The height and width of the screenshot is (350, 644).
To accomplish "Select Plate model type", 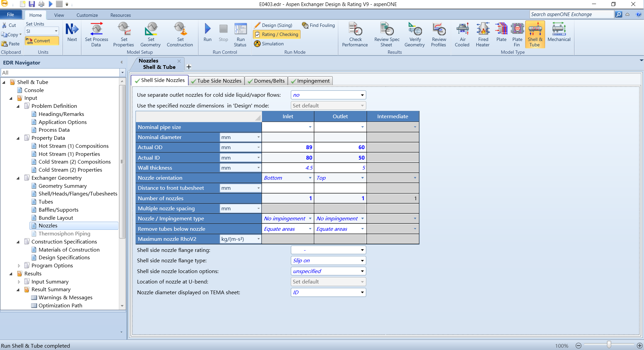I will click(501, 33).
